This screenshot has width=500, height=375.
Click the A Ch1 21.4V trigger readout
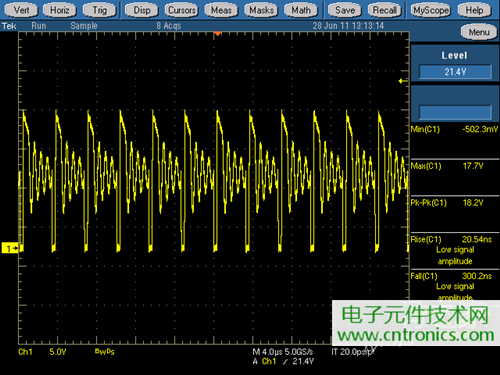(283, 361)
